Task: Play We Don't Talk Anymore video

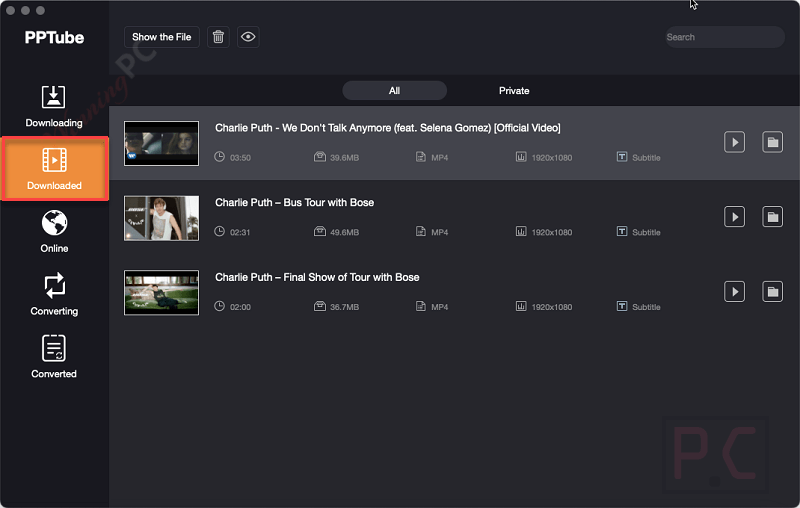Action: pos(734,142)
